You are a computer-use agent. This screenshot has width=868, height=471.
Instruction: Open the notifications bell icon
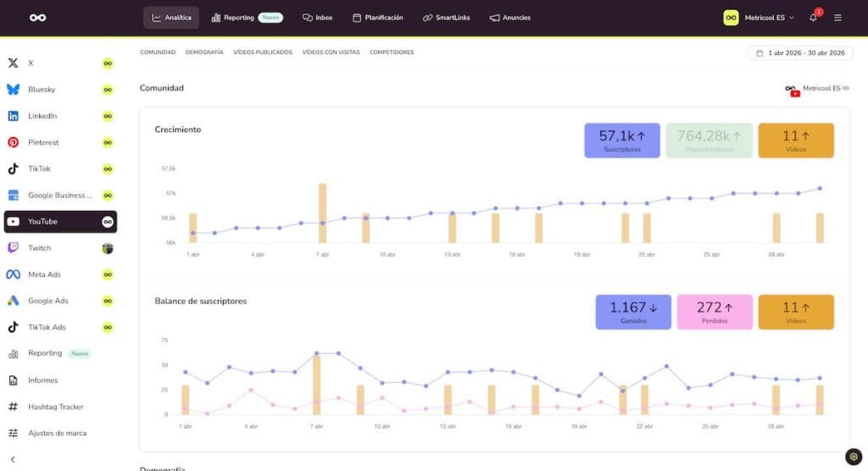click(x=813, y=18)
